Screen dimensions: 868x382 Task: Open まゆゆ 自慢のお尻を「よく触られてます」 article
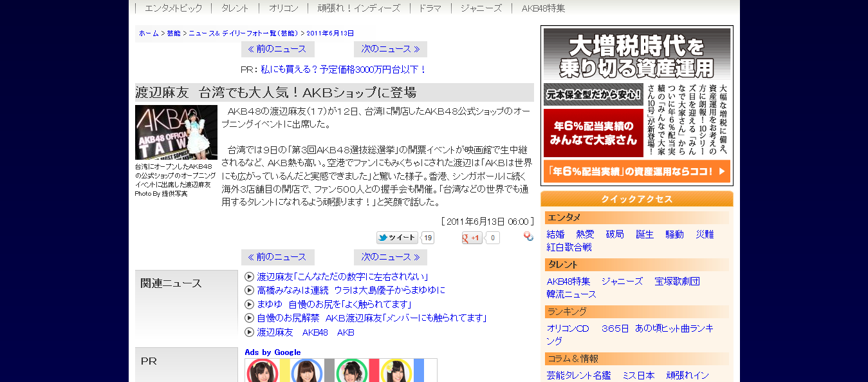pyautogui.click(x=334, y=304)
